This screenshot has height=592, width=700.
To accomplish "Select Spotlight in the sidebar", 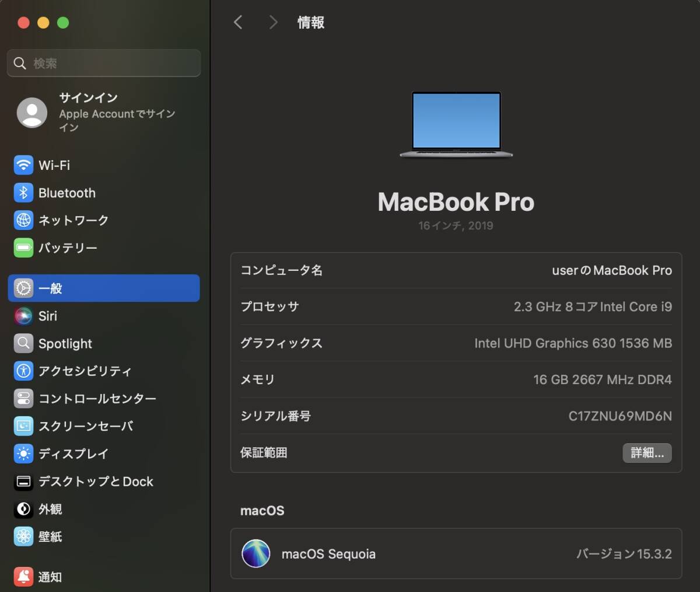I will [65, 344].
